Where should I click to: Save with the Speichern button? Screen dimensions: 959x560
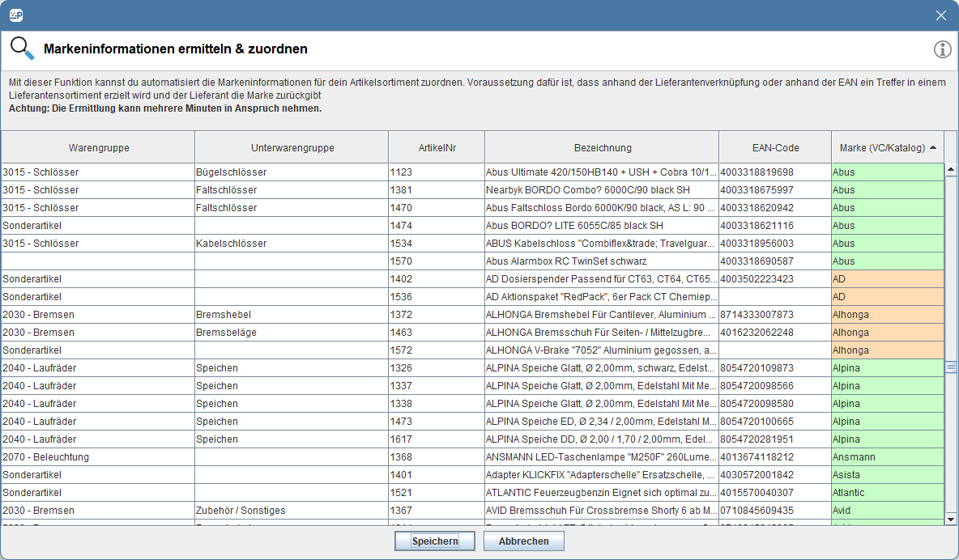pos(435,541)
